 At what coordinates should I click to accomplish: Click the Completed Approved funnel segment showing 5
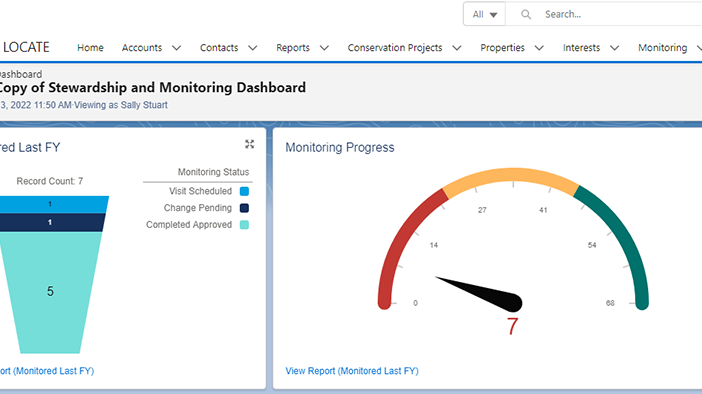pos(50,292)
